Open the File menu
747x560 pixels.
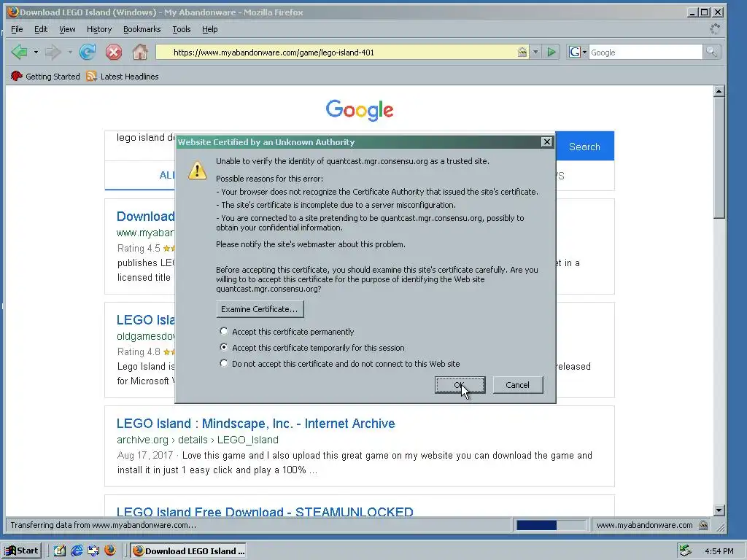click(17, 29)
